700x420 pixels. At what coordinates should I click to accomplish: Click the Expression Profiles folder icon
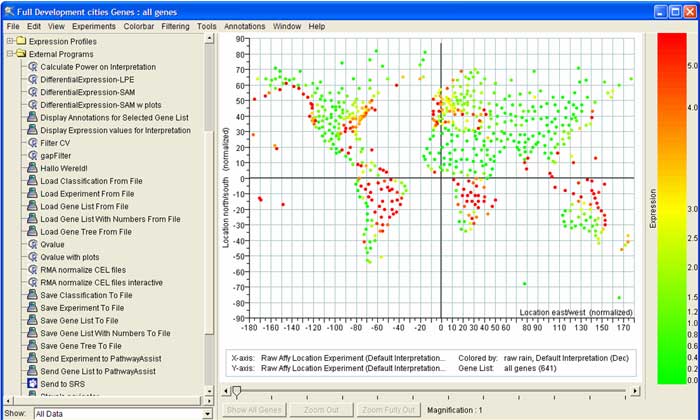(x=20, y=41)
